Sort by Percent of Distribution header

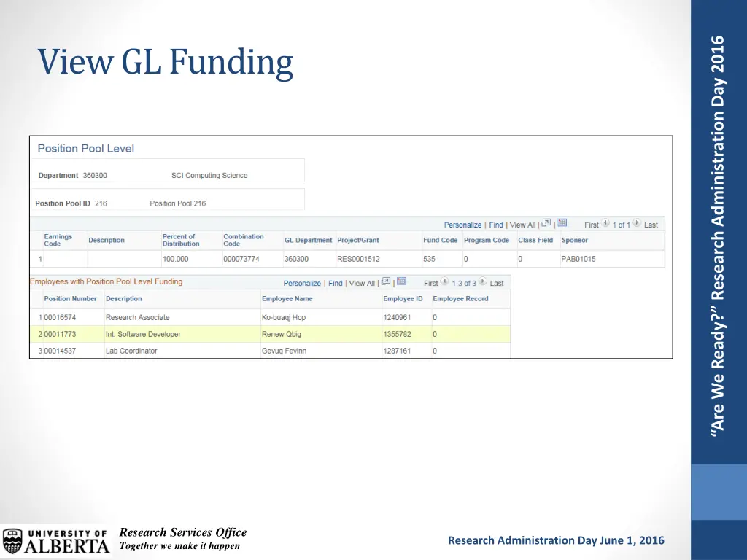[181, 240]
